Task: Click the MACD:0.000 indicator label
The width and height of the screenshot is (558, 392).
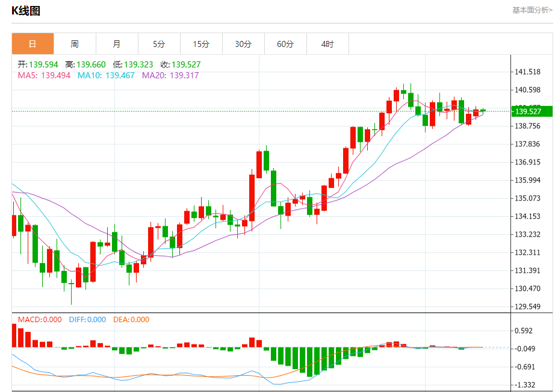Action: pyautogui.click(x=40, y=319)
